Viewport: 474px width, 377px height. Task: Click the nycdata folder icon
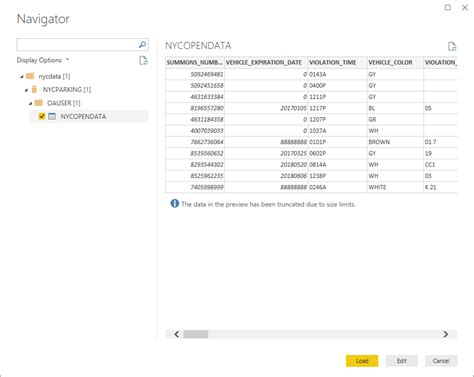click(30, 76)
